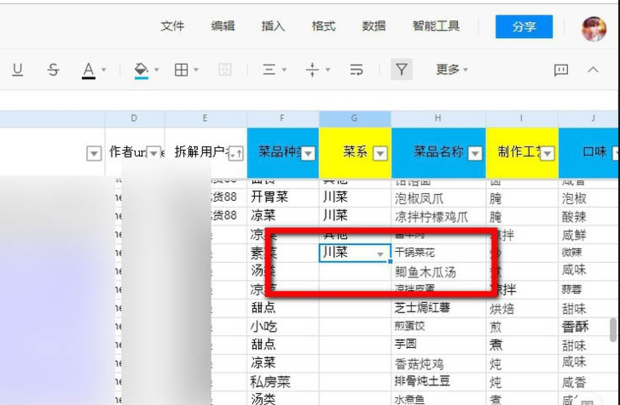This screenshot has width=620, height=405.
Task: Expand borders dropdown arrow
Action: [196, 70]
